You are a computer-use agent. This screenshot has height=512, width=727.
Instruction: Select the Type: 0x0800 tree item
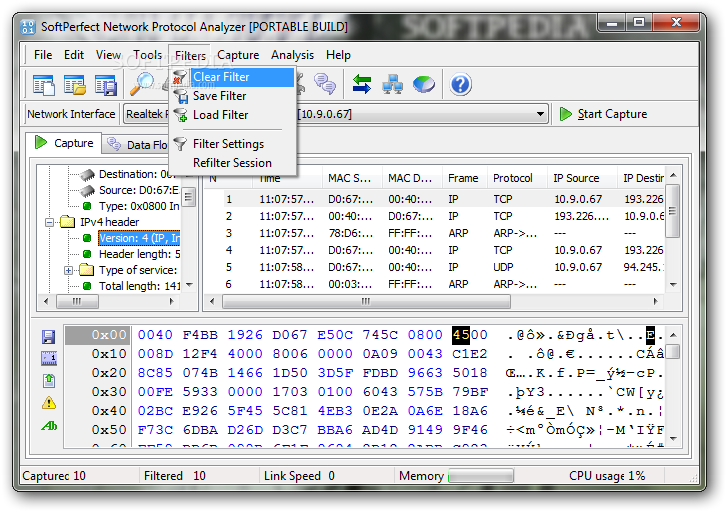(139, 206)
